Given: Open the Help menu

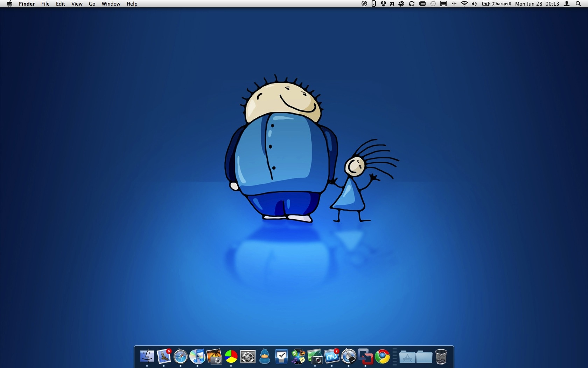Looking at the screenshot, I should tap(132, 4).
